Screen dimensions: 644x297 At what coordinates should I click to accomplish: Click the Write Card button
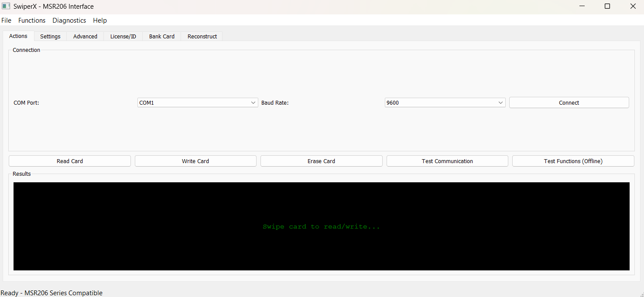[195, 161]
